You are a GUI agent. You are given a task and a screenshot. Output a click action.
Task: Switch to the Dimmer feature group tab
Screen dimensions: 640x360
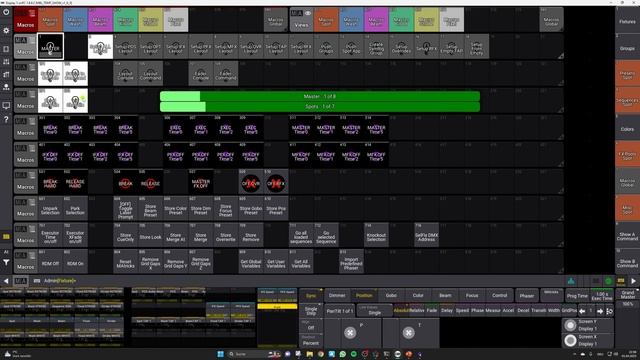pos(337,296)
